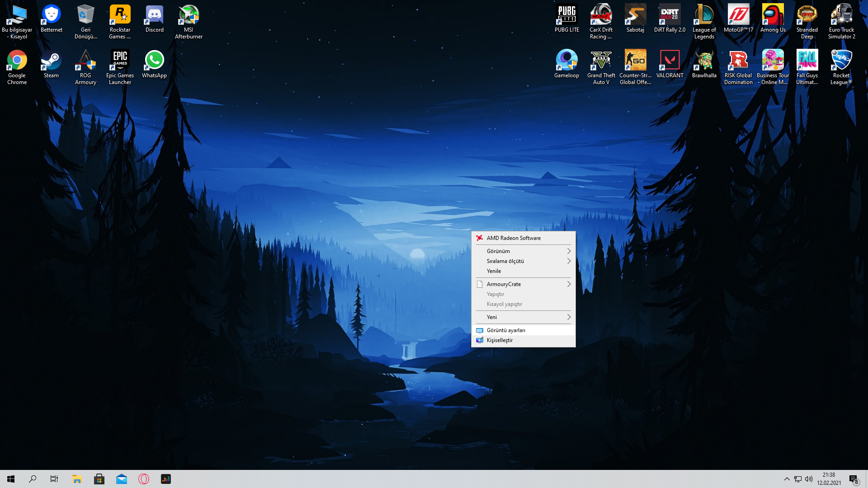This screenshot has height=488, width=868.
Task: Open network status tray icon
Action: coord(798,479)
